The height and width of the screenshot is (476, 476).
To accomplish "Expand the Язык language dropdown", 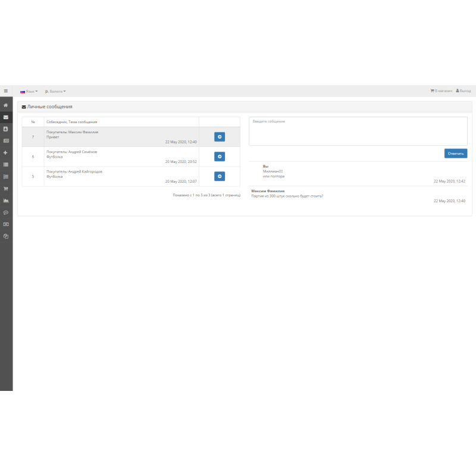I will click(x=29, y=91).
